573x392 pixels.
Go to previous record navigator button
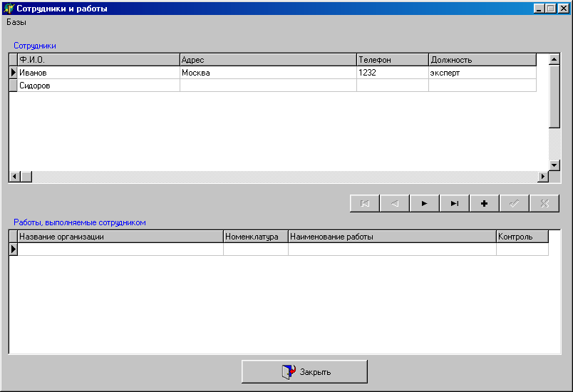[395, 204]
